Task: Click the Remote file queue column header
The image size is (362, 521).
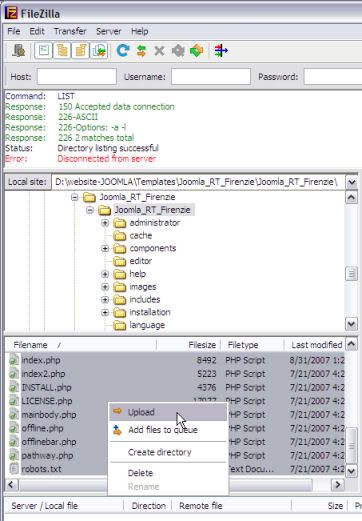Action: tap(231, 506)
